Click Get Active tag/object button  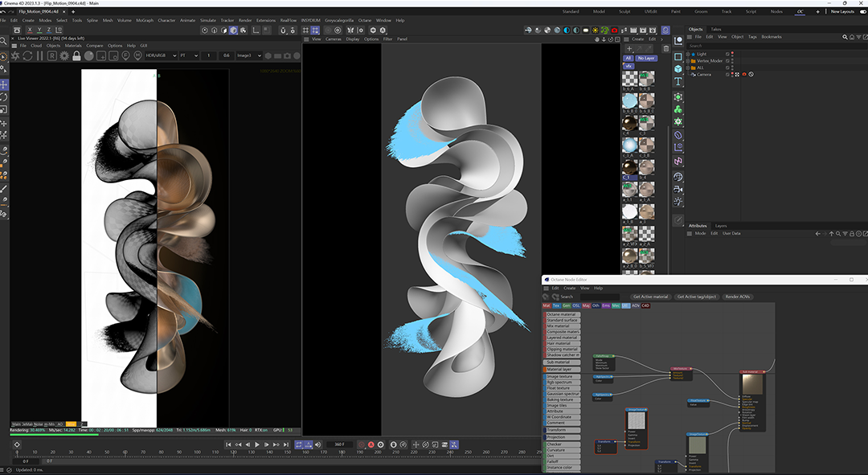(696, 297)
